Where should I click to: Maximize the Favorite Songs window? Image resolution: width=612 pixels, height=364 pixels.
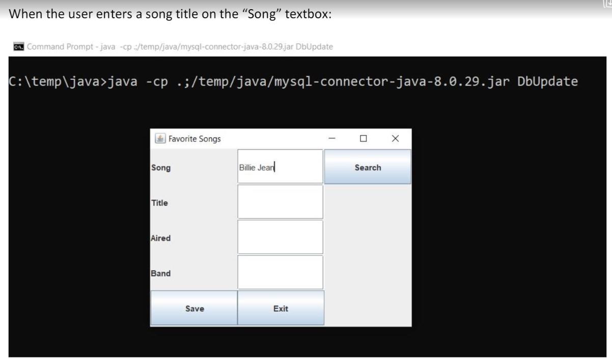(x=363, y=138)
